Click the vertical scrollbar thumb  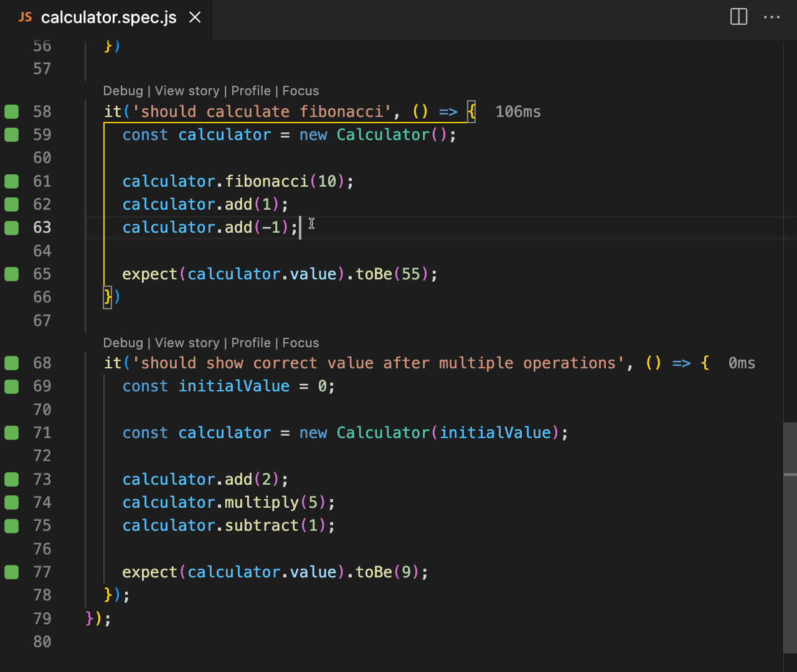pyautogui.click(x=790, y=538)
